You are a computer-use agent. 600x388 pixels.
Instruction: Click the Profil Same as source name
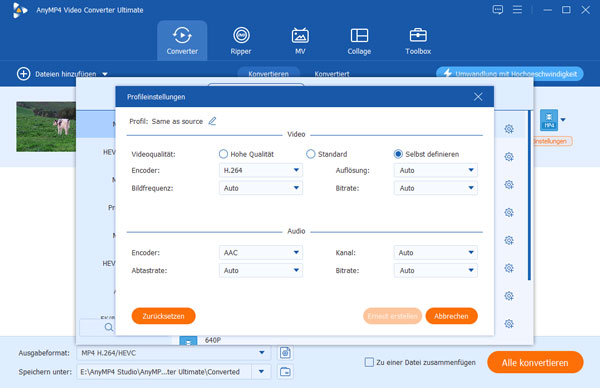click(177, 121)
